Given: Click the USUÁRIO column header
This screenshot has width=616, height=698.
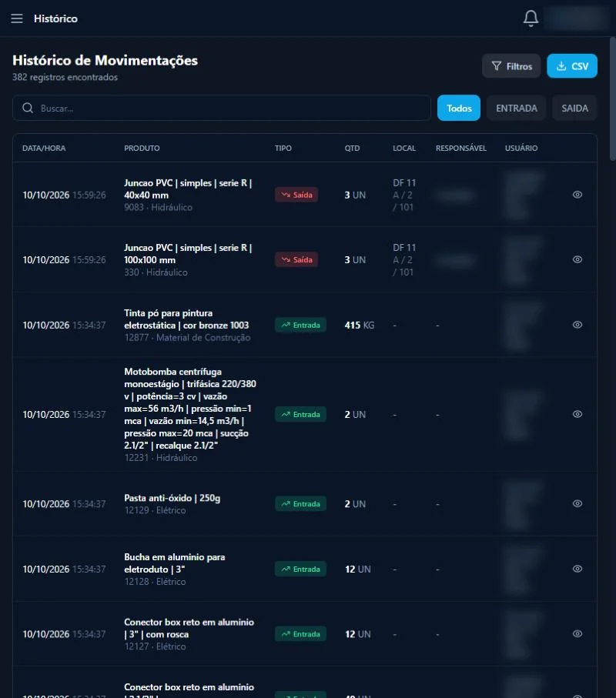Looking at the screenshot, I should [521, 148].
